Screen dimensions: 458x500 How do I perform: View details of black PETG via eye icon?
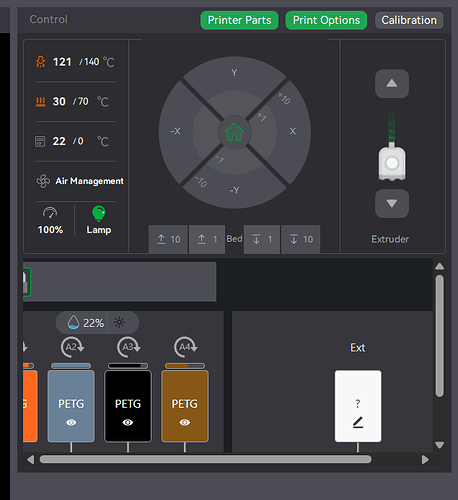coord(128,423)
